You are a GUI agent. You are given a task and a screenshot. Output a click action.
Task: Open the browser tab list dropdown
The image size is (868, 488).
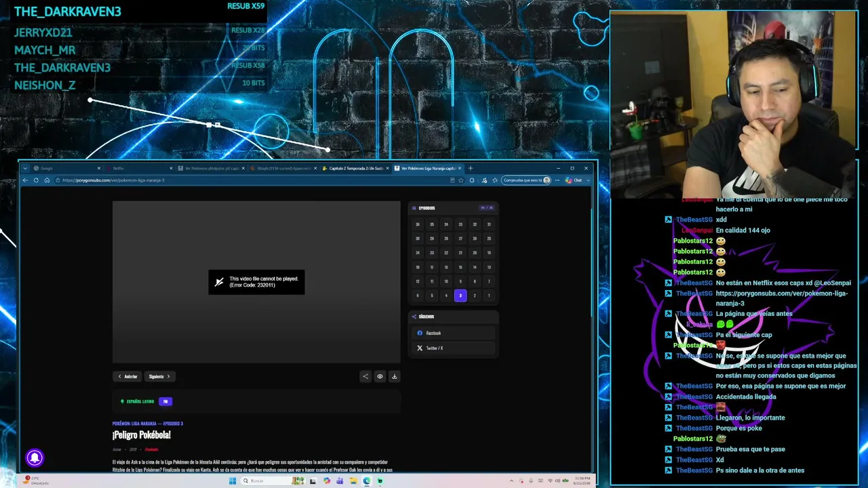point(25,168)
